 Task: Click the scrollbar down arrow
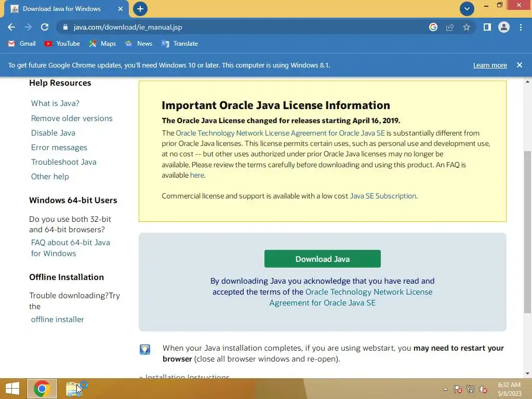pyautogui.click(x=527, y=374)
